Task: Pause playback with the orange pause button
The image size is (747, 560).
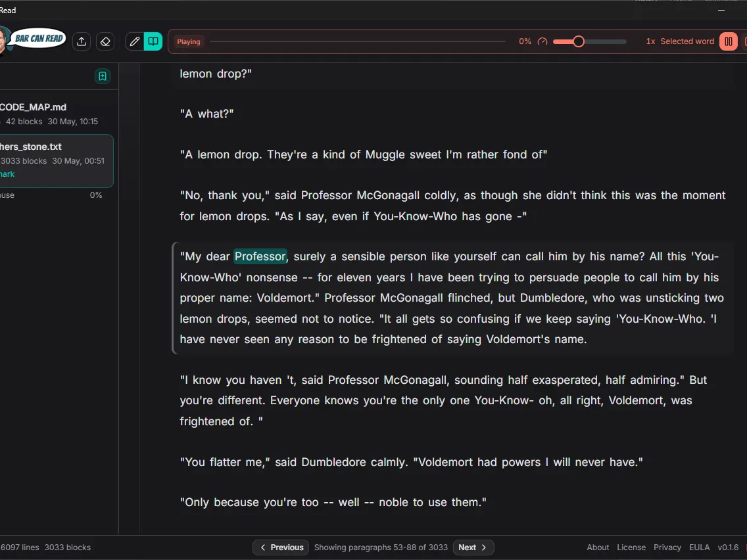Action: pyautogui.click(x=728, y=41)
